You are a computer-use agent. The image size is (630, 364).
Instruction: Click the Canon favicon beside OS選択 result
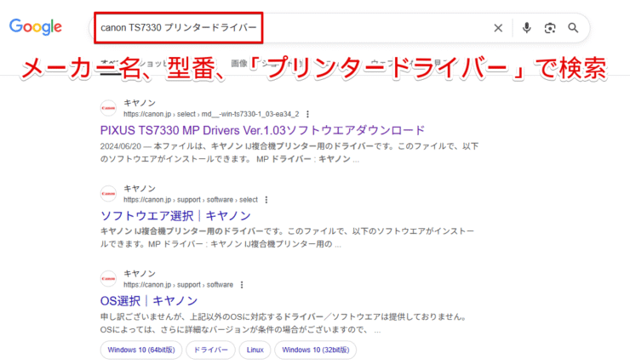(108, 278)
